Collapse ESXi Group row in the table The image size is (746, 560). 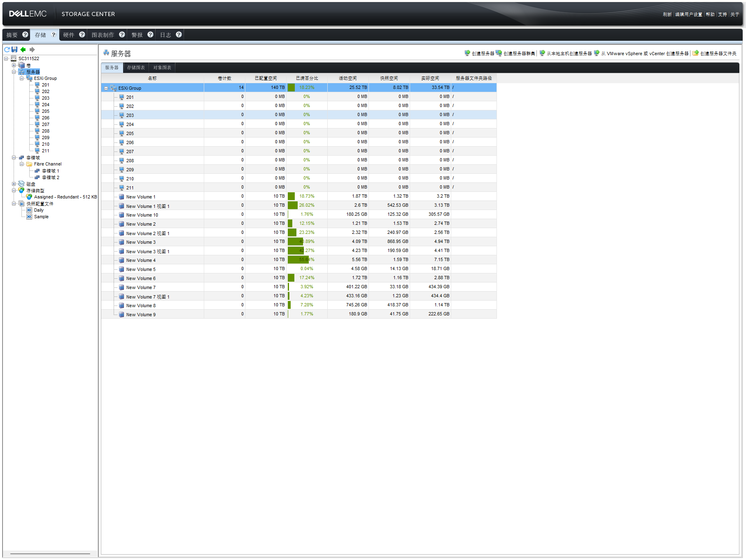click(106, 88)
